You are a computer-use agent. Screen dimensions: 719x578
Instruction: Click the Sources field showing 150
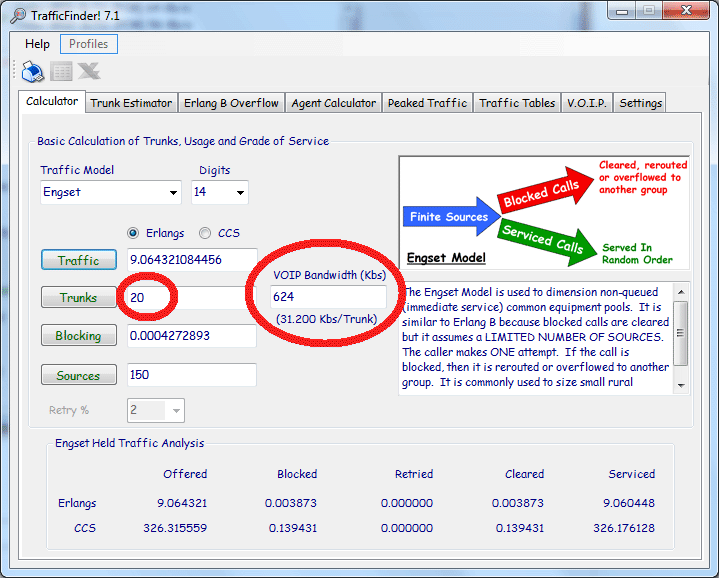pos(192,375)
